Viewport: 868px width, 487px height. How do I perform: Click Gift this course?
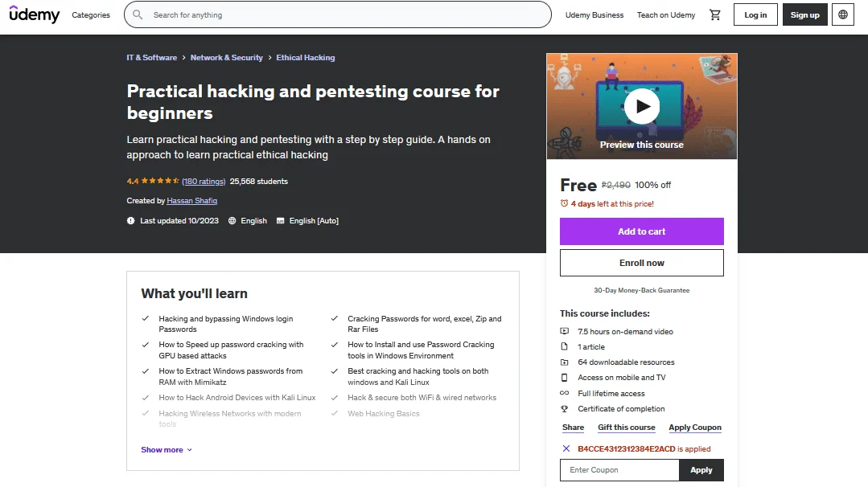[x=626, y=428]
